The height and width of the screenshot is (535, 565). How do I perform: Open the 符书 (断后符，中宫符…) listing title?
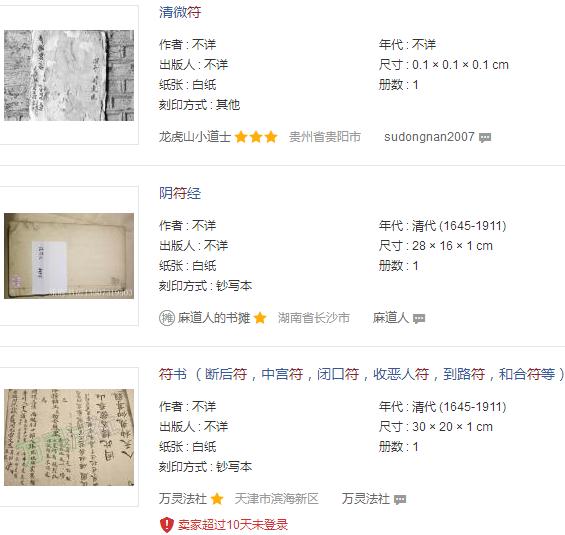tap(361, 374)
